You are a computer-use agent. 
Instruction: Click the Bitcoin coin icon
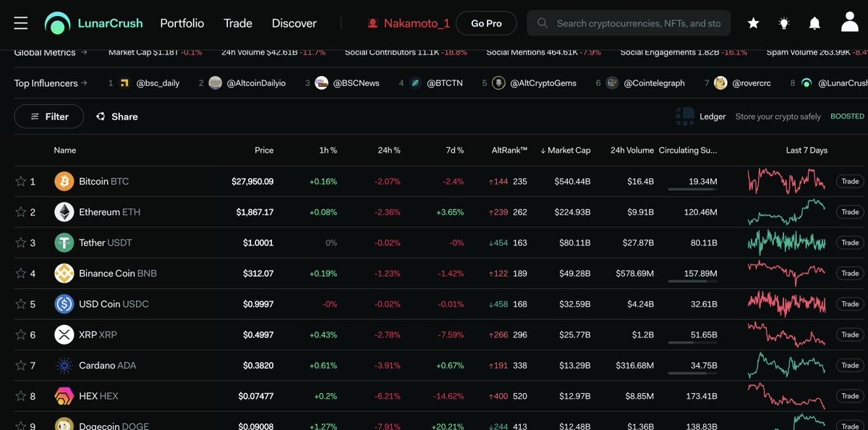tap(64, 181)
